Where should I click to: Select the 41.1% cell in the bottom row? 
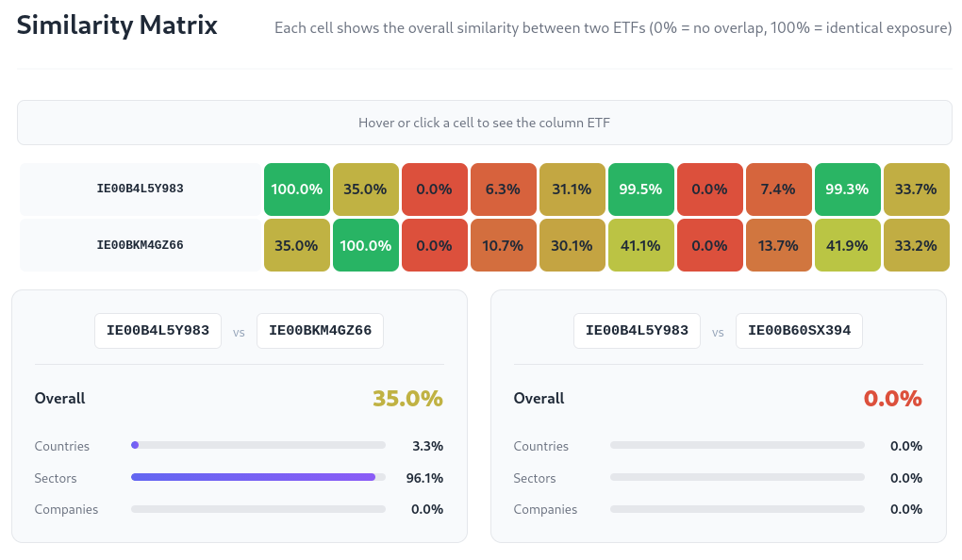640,244
